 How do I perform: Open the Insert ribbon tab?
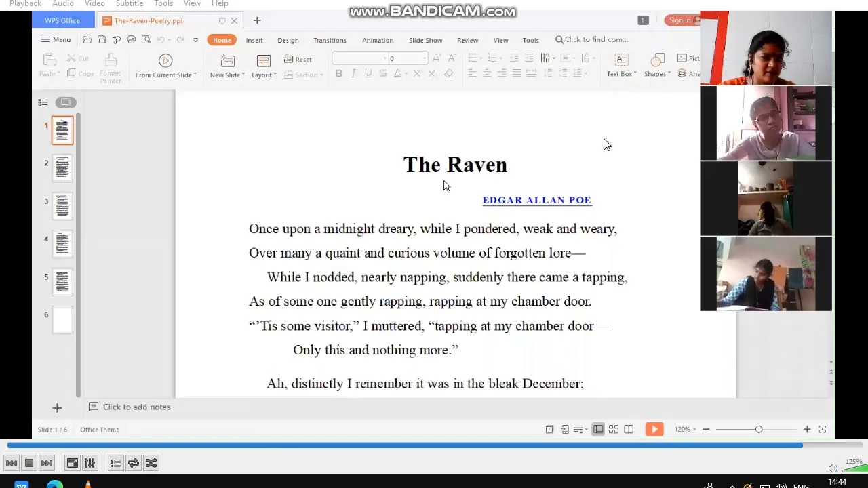(x=254, y=40)
